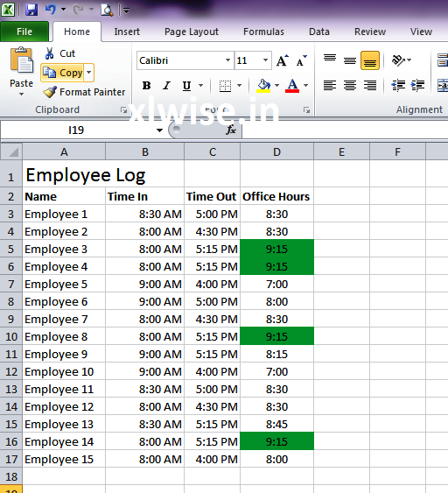
Task: Switch to the Formulas tab
Action: (263, 32)
